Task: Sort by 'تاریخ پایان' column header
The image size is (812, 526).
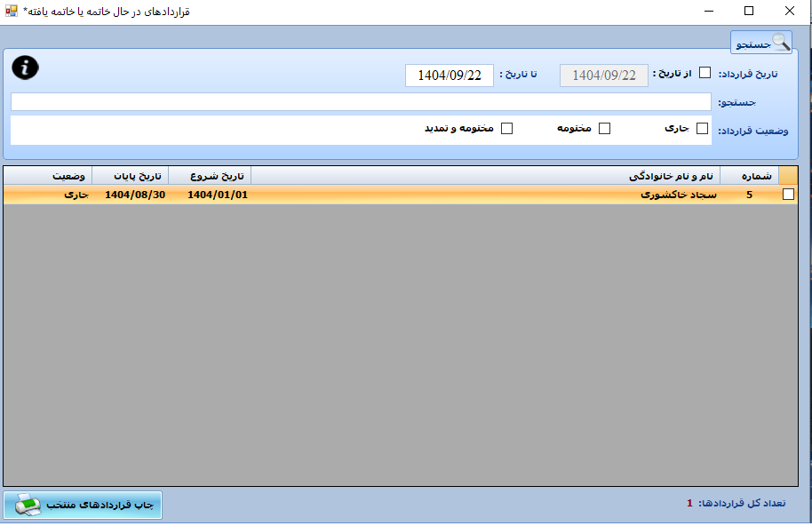Action: point(130,175)
